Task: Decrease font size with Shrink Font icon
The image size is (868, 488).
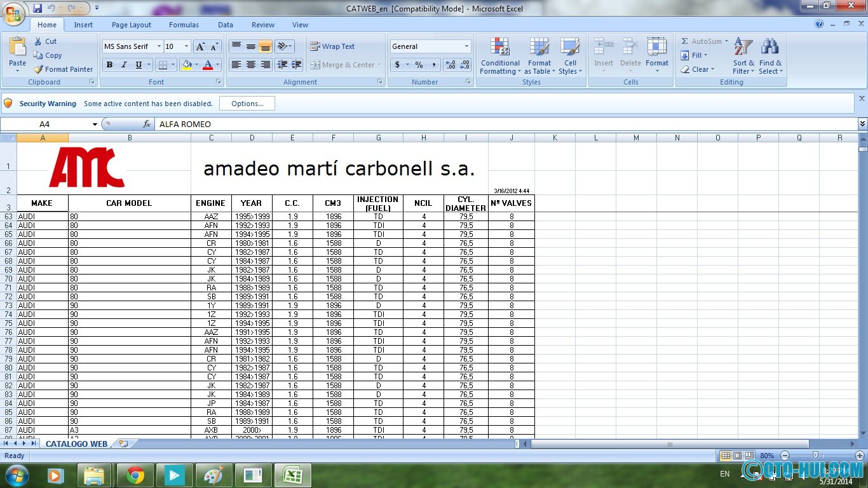Action: [214, 46]
